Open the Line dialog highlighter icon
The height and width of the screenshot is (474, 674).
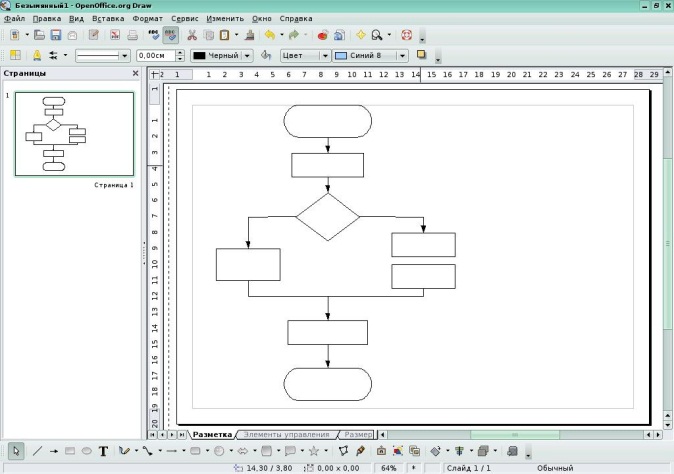pyautogui.click(x=37, y=55)
